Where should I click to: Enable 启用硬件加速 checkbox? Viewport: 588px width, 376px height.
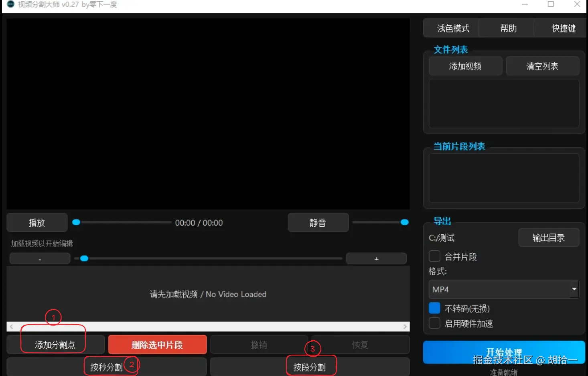point(434,323)
